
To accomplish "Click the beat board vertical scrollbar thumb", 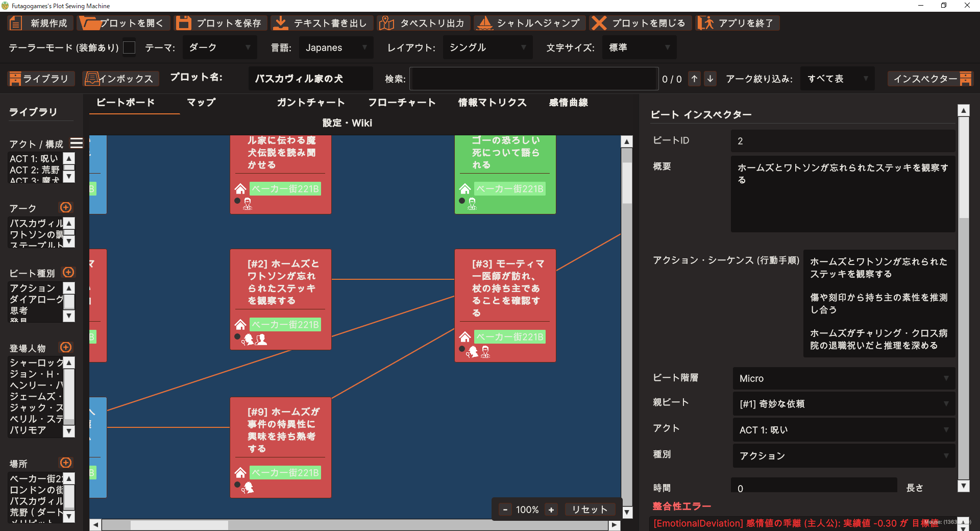I will 627,183.
